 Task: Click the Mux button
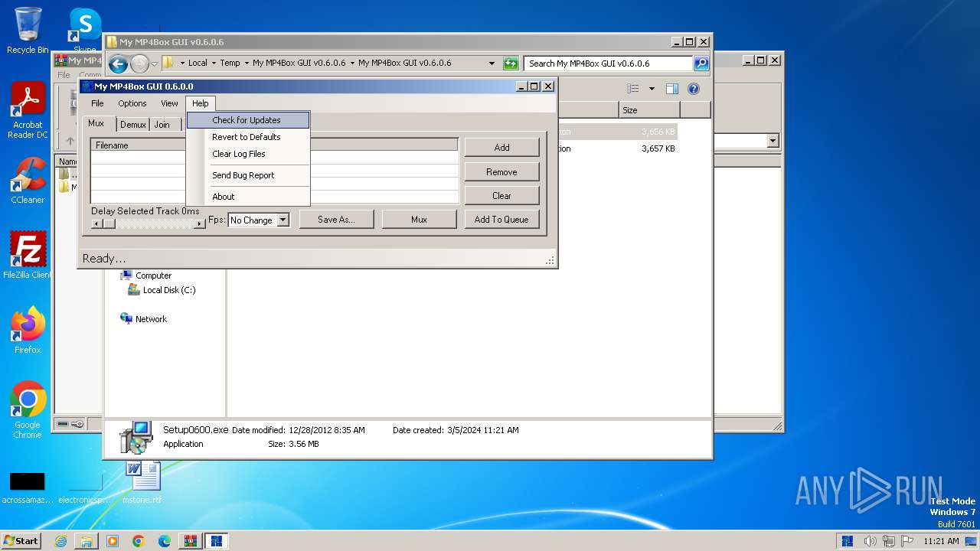point(419,220)
